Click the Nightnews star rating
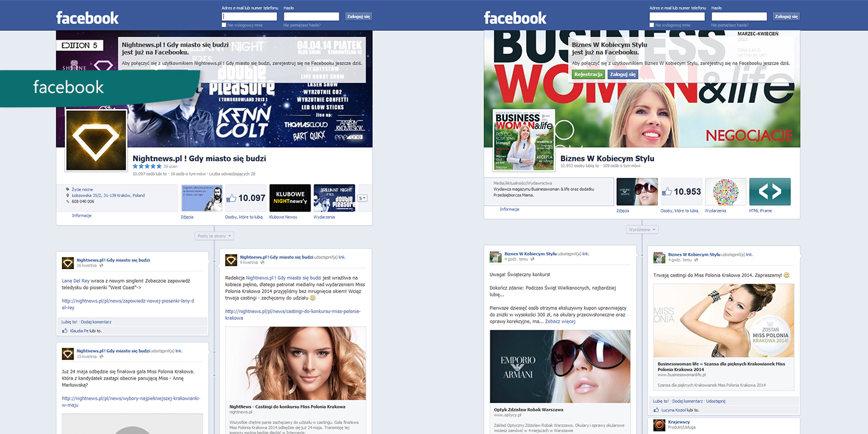Screen dimensions: 868x434 [147, 166]
